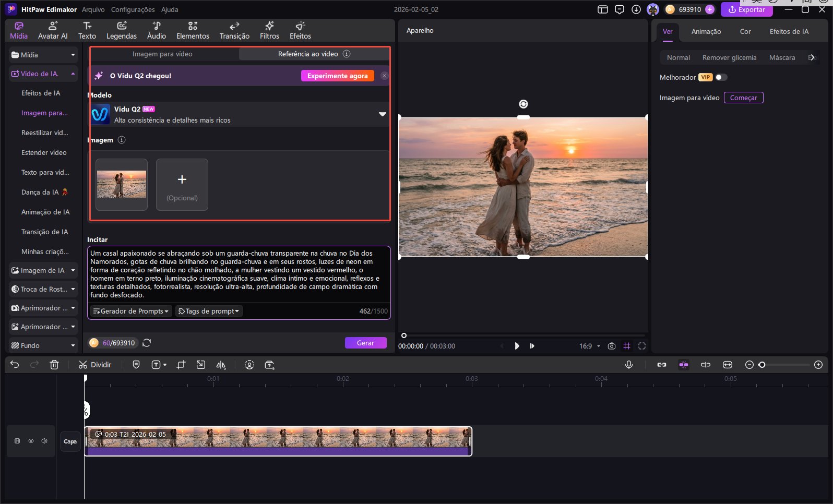833x504 pixels.
Task: Click the Gerar button
Action: point(365,343)
